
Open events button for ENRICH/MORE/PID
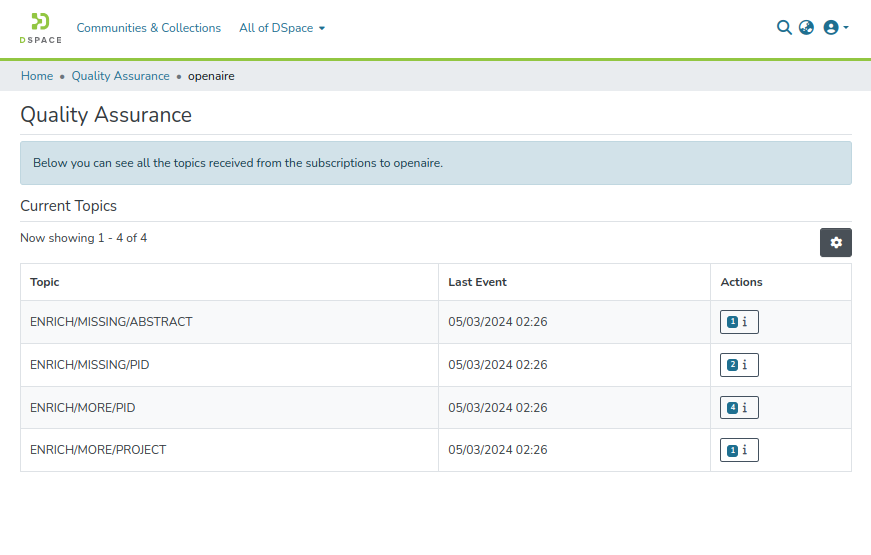click(739, 408)
